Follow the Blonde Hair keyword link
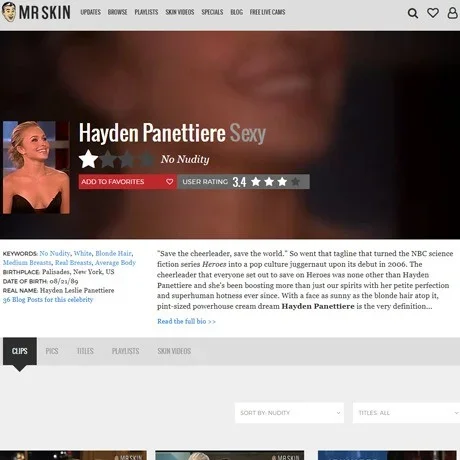The height and width of the screenshot is (460, 460). coord(113,253)
